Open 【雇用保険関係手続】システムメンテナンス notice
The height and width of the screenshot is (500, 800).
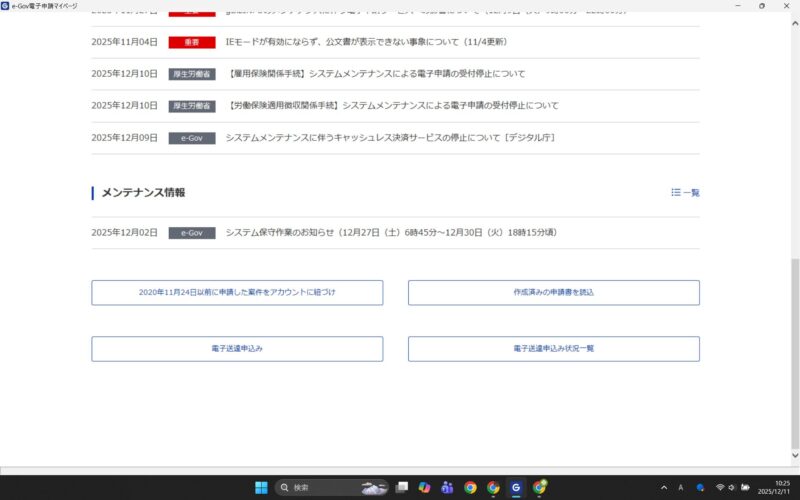pyautogui.click(x=376, y=74)
